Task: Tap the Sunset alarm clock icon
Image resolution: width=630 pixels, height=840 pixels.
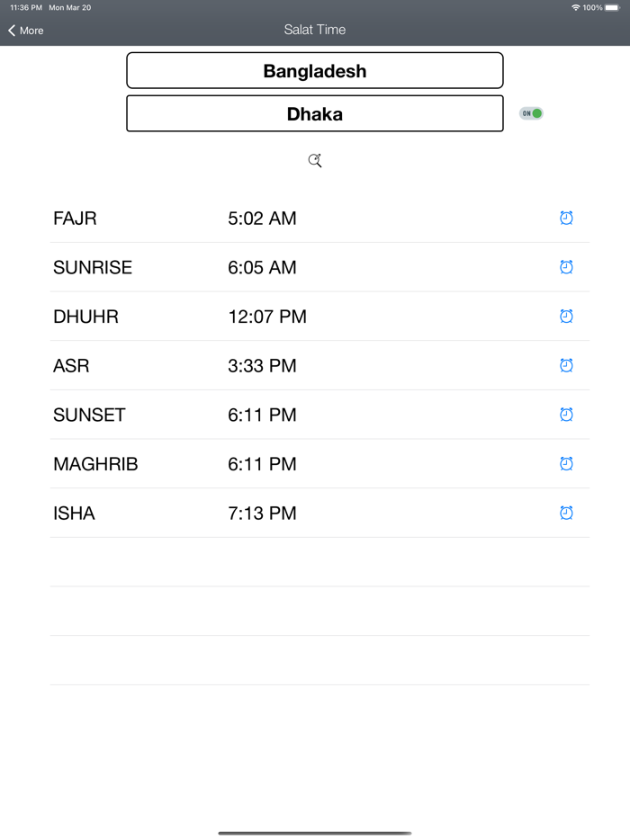Action: point(566,415)
